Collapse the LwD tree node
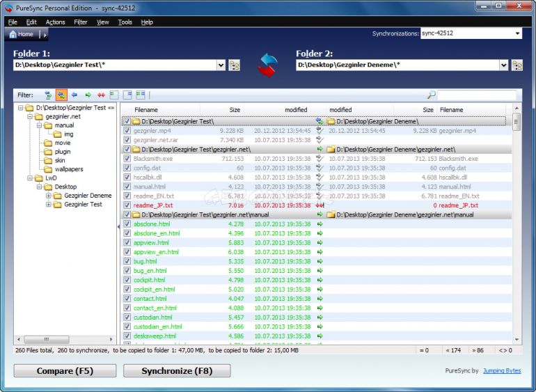Screen dimensions: 536x392 click(x=30, y=178)
